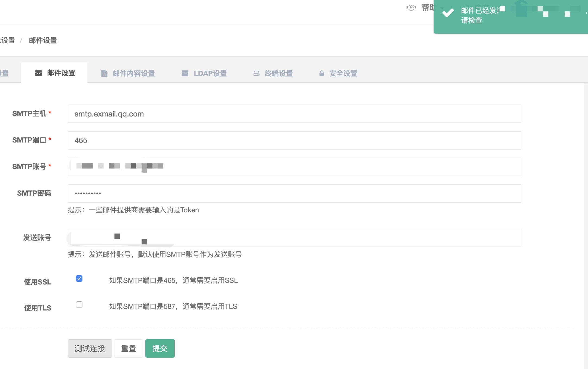The image size is (588, 369).
Task: Click the 重置 button
Action: coord(129,348)
